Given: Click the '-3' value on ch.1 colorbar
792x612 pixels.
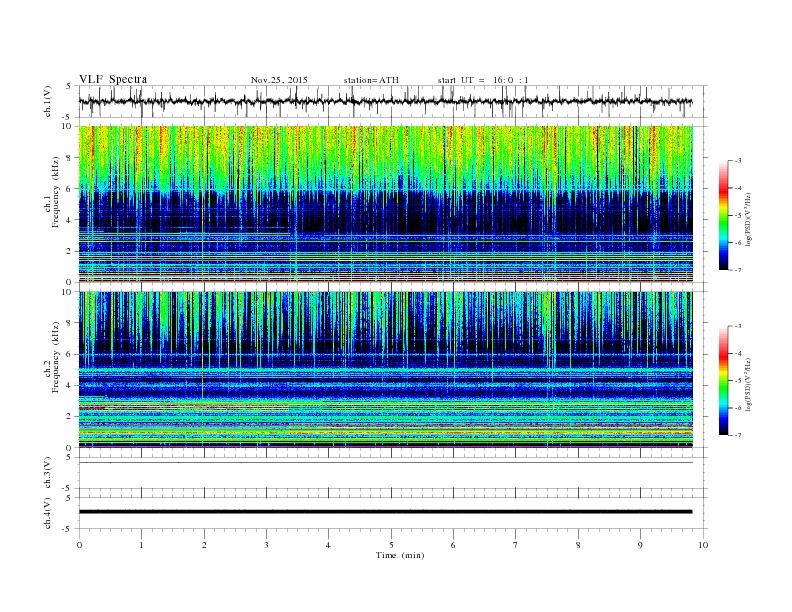Looking at the screenshot, I should (737, 161).
